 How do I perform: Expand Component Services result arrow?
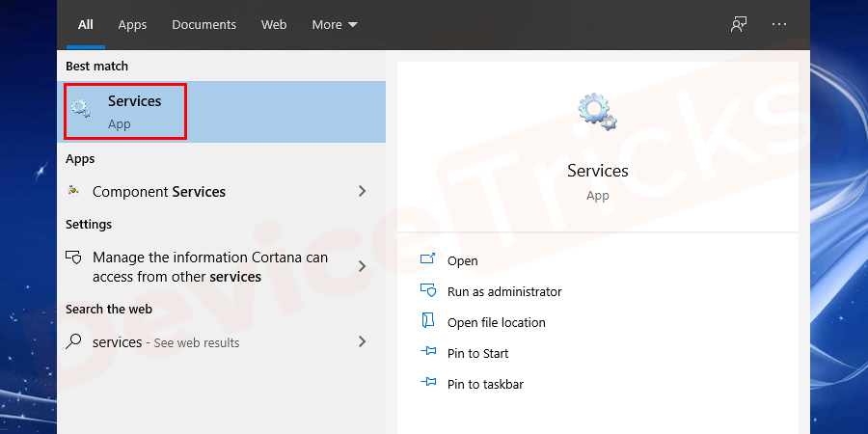coord(362,192)
